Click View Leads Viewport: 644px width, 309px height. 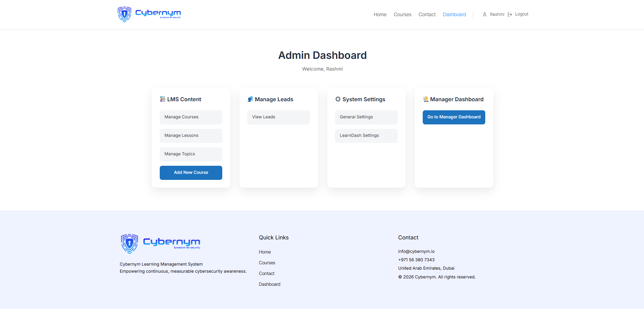click(x=278, y=117)
